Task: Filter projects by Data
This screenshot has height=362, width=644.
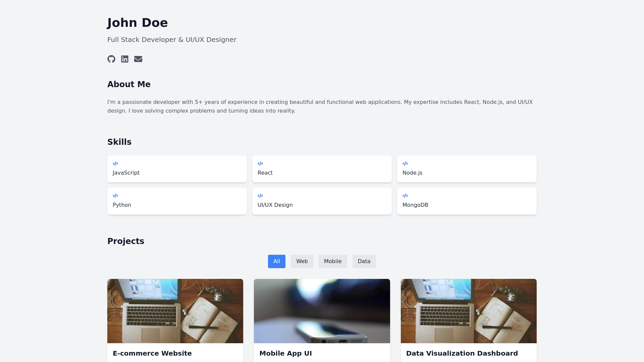Action: pyautogui.click(x=364, y=261)
